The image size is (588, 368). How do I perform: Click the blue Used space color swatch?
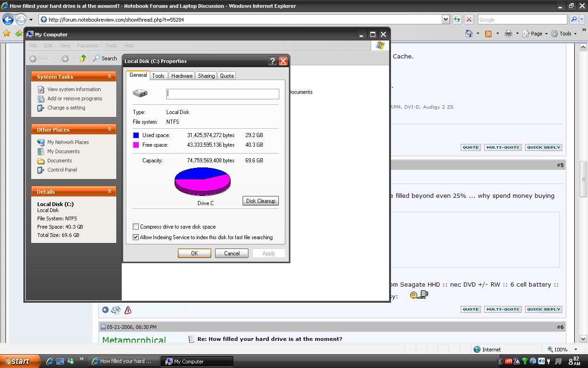point(136,135)
